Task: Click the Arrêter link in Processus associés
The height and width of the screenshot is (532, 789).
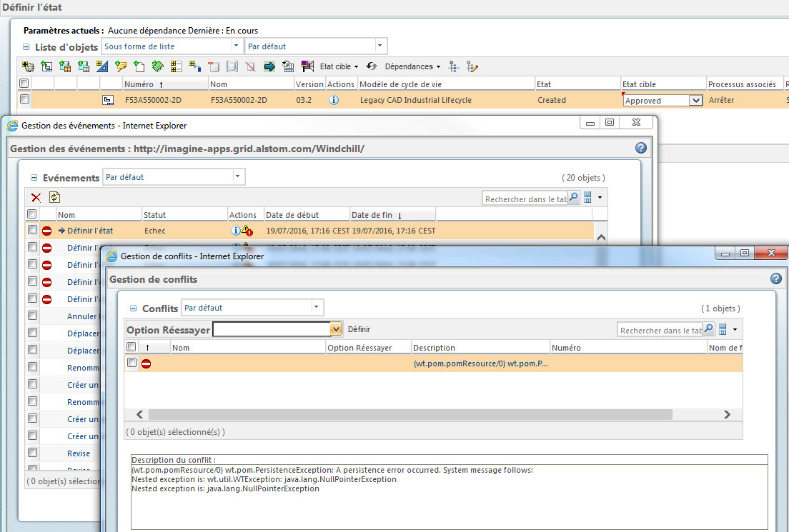Action: click(x=721, y=100)
